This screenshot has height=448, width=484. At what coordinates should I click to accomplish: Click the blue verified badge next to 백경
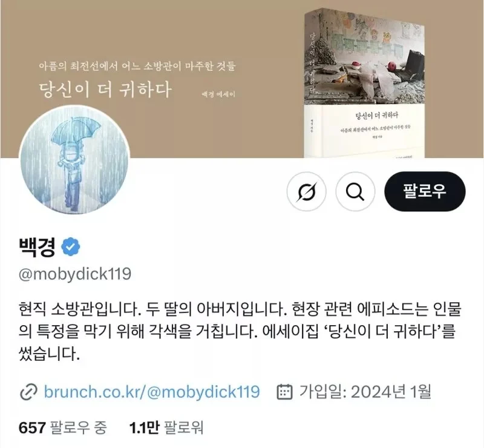(x=70, y=246)
